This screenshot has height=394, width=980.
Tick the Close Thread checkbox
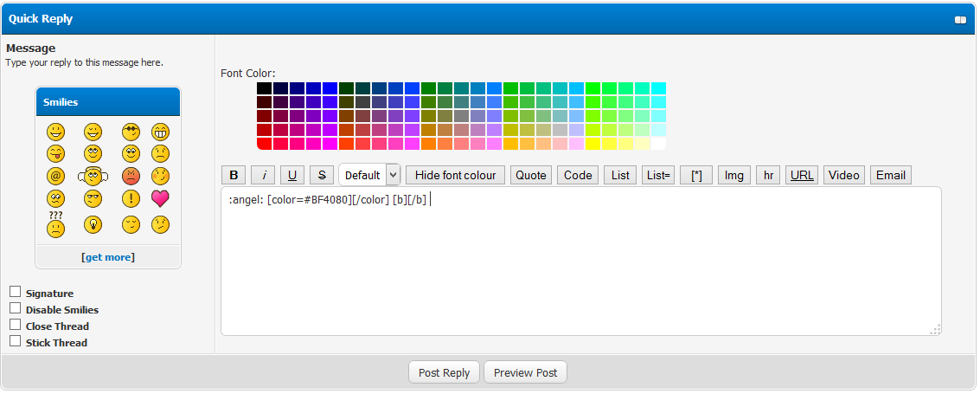[15, 325]
